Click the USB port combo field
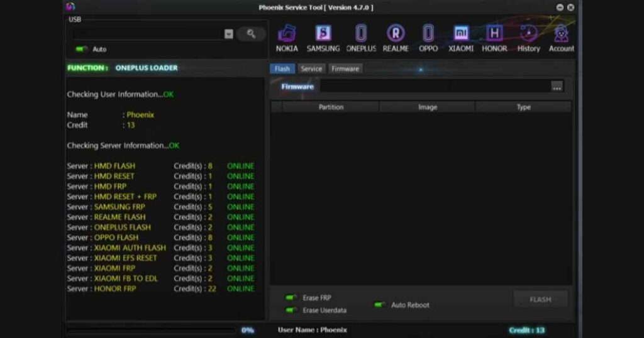 [148, 34]
